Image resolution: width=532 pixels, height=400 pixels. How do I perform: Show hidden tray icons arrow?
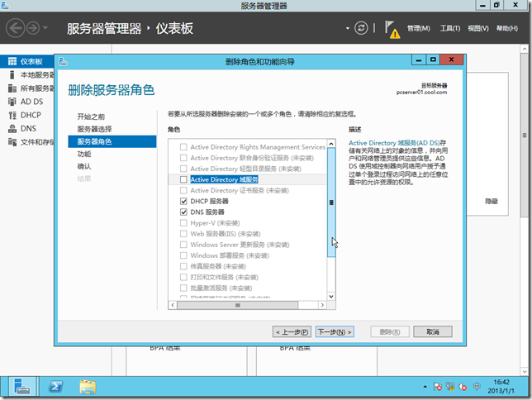[x=425, y=387]
